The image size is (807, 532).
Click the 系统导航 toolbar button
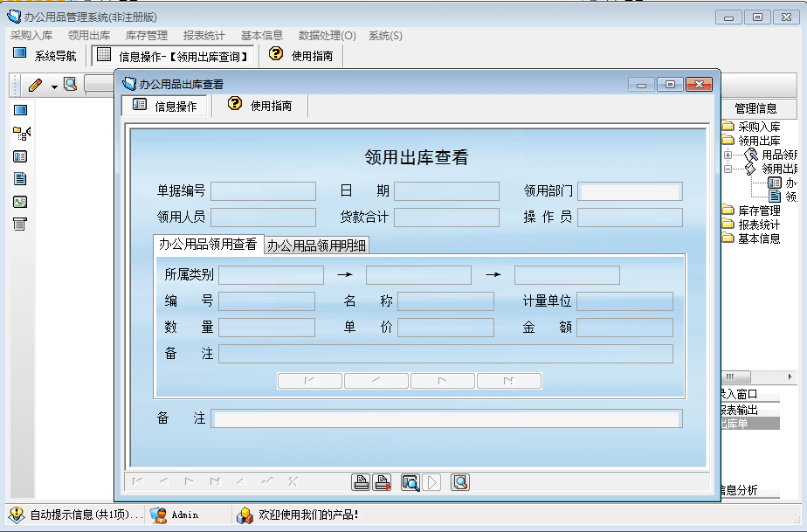pyautogui.click(x=45, y=55)
